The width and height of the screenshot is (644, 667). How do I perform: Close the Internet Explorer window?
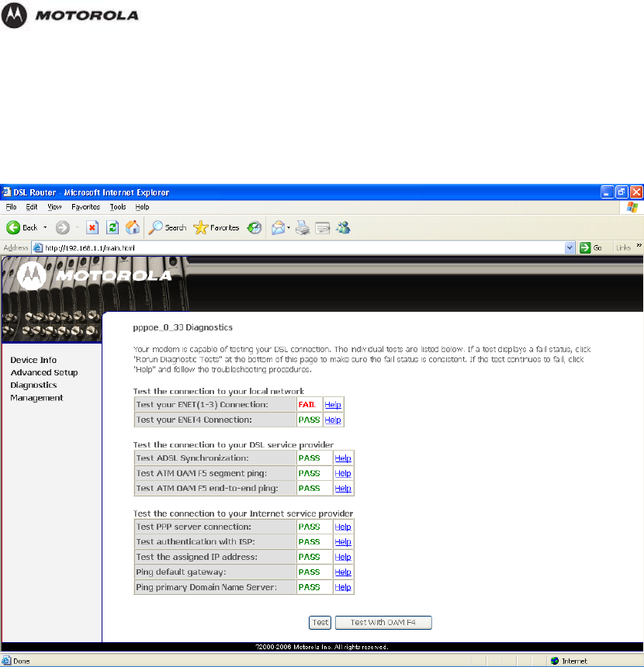(636, 192)
